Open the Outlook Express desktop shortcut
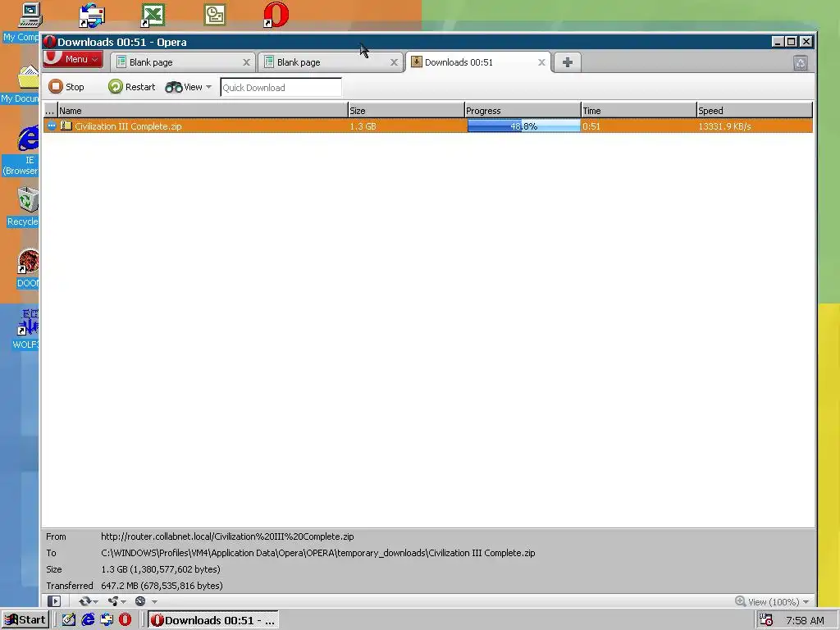Image resolution: width=840 pixels, height=630 pixels. pos(92,16)
